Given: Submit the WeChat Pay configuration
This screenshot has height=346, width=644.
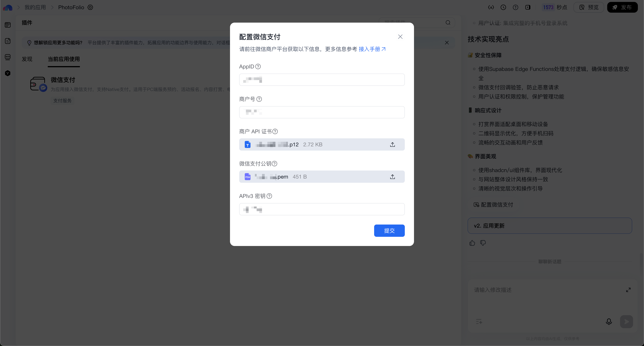Looking at the screenshot, I should pyautogui.click(x=389, y=231).
